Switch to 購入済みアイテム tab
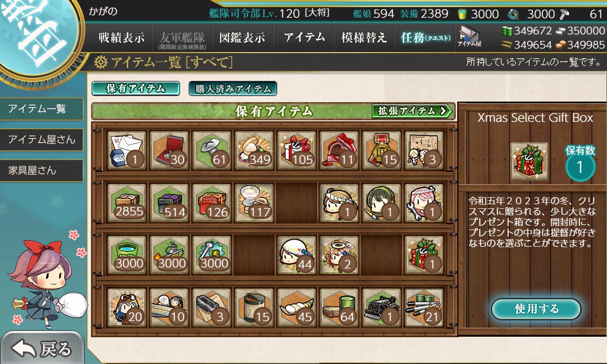Viewport: 607px width, 364px height. click(x=233, y=89)
